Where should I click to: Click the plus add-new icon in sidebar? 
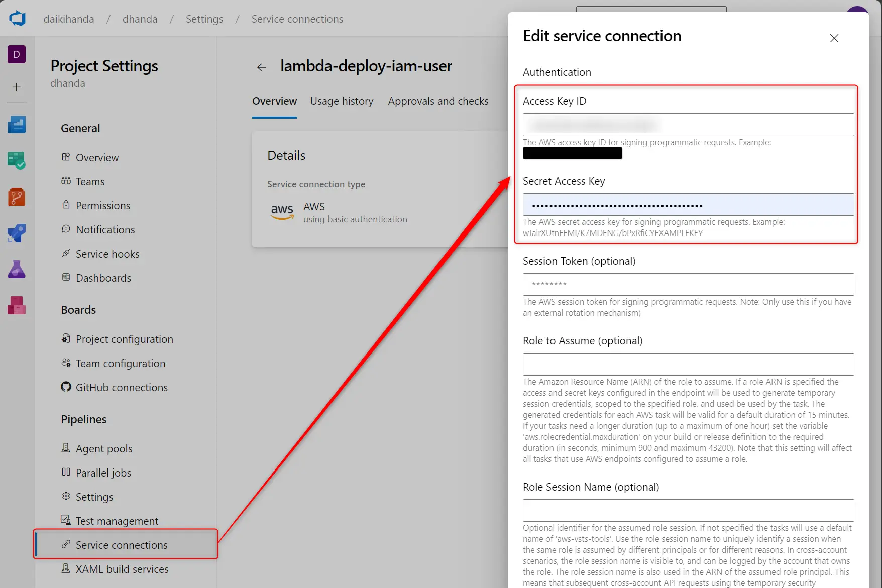pyautogui.click(x=17, y=87)
